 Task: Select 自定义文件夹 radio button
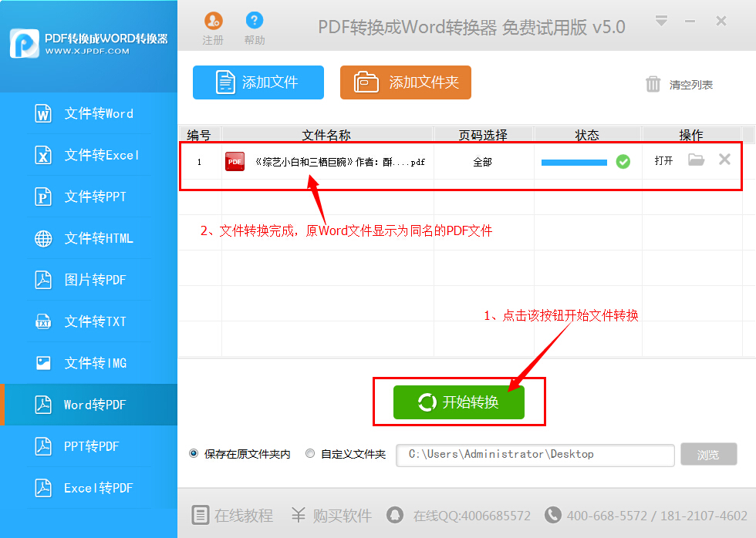click(x=310, y=453)
